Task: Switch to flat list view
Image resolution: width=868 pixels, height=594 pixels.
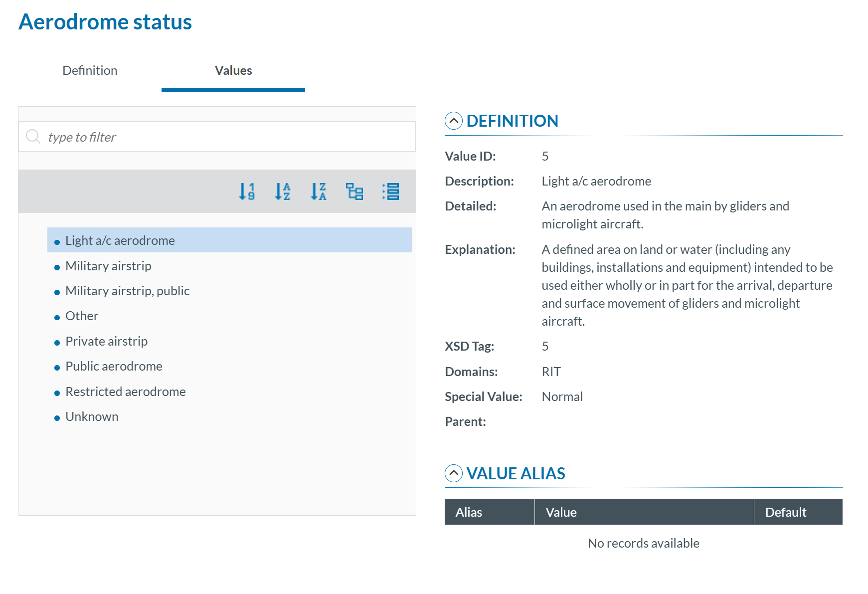Action: (x=390, y=192)
